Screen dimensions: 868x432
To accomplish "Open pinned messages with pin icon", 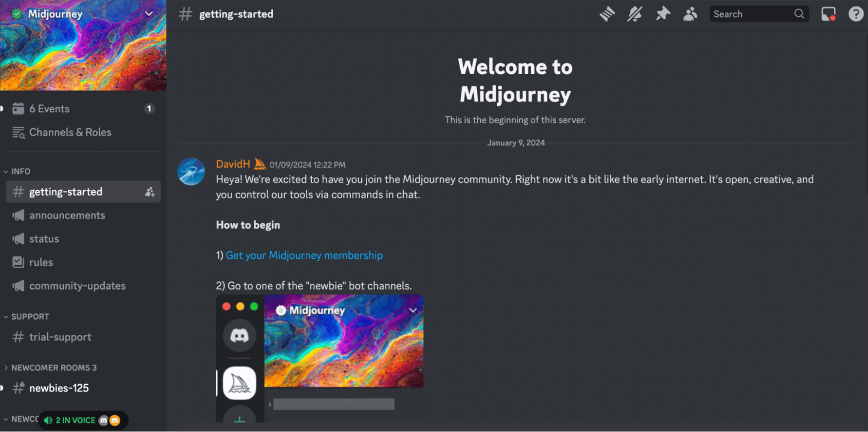I will [662, 14].
